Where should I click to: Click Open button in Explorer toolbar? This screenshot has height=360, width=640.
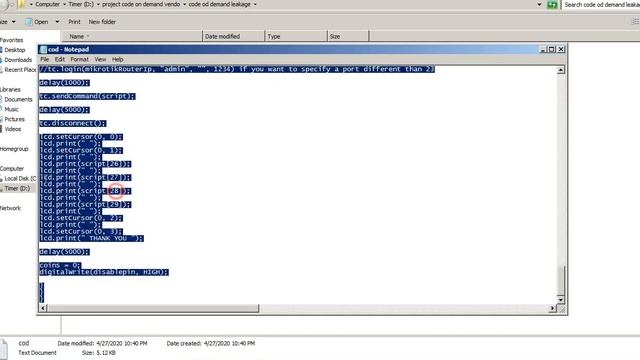(37, 22)
